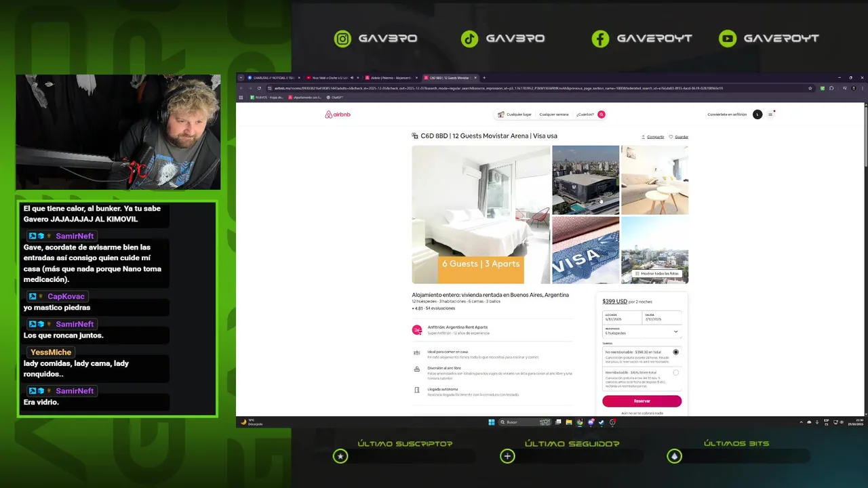Click the CapKovac username in chat
The height and width of the screenshot is (488, 868).
click(66, 297)
